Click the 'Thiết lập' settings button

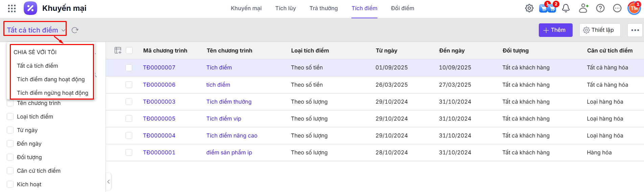pyautogui.click(x=600, y=30)
